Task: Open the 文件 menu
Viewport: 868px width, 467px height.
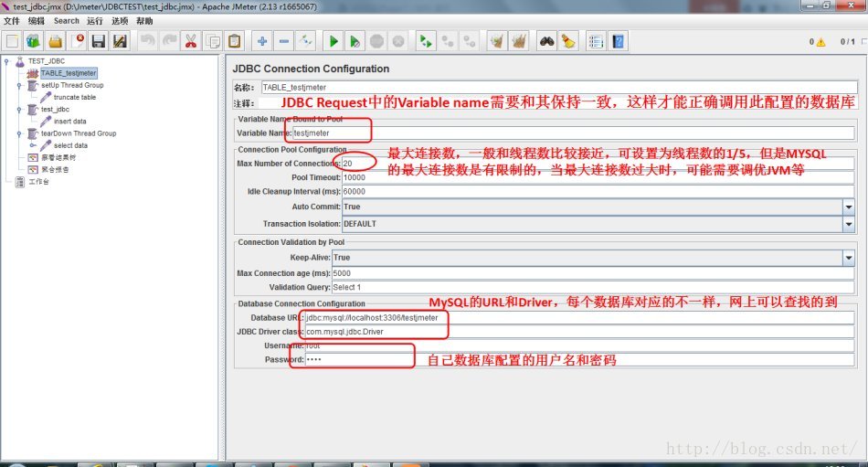Action: pyautogui.click(x=12, y=21)
